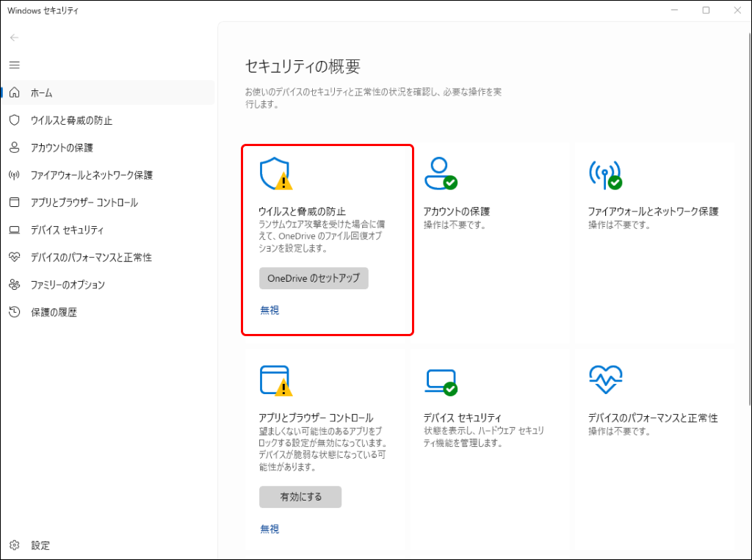This screenshot has width=752, height=560.
Task: Click the OneDrive のセットアップ button
Action: pyautogui.click(x=314, y=278)
